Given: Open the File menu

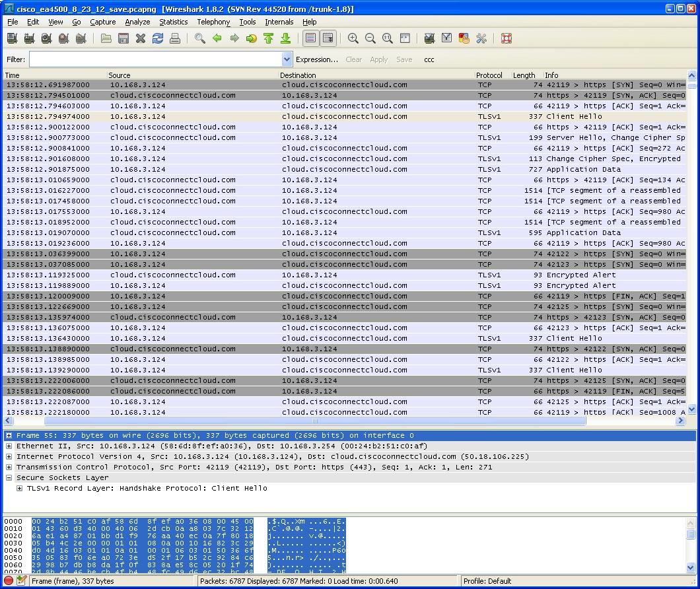Looking at the screenshot, I should pyautogui.click(x=13, y=22).
